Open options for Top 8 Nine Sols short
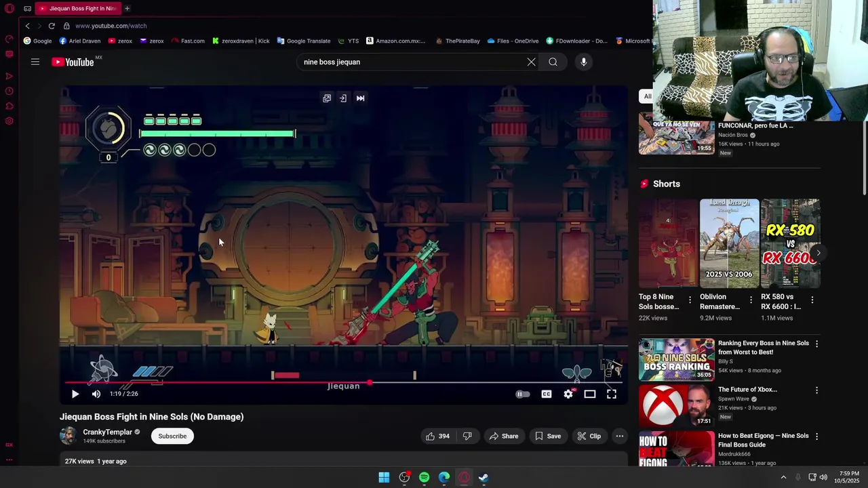Image resolution: width=868 pixels, height=488 pixels. pos(690,300)
